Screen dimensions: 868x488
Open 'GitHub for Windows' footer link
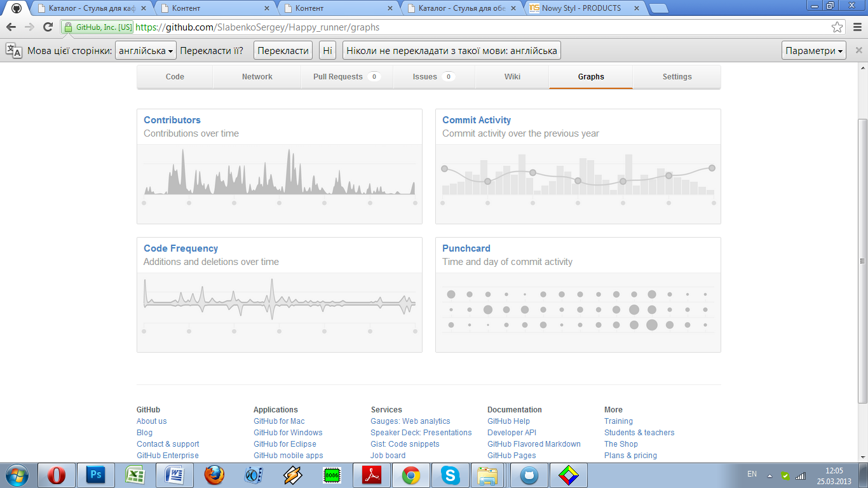tap(288, 433)
